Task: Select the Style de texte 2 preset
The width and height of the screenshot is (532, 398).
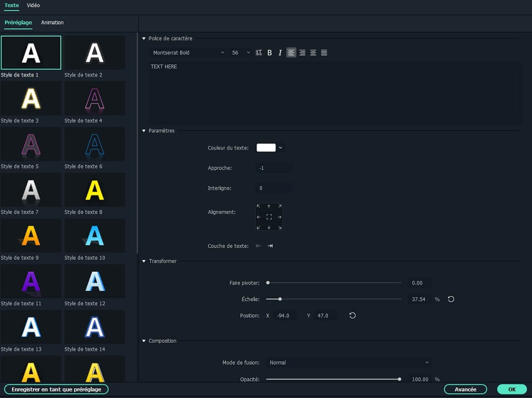Action: [95, 53]
